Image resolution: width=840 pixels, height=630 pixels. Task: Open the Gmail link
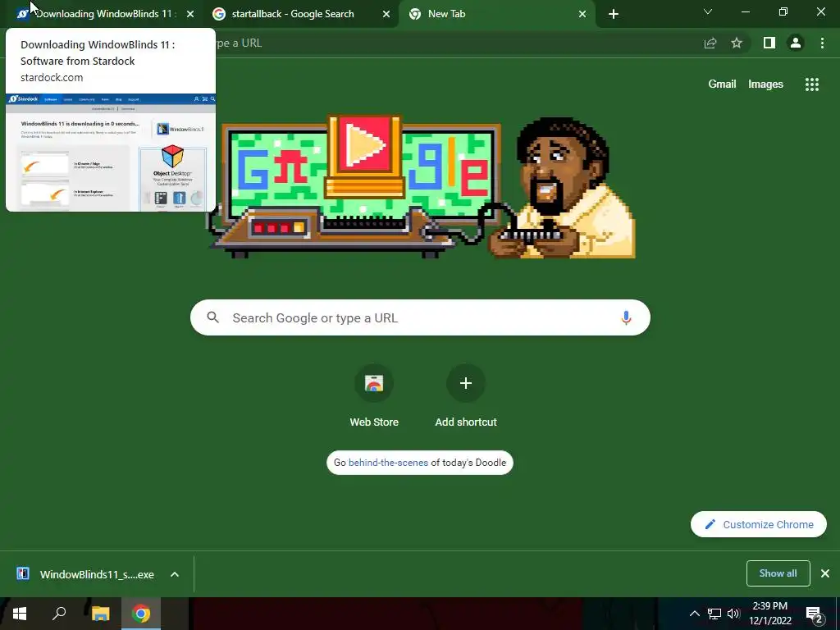tap(722, 84)
